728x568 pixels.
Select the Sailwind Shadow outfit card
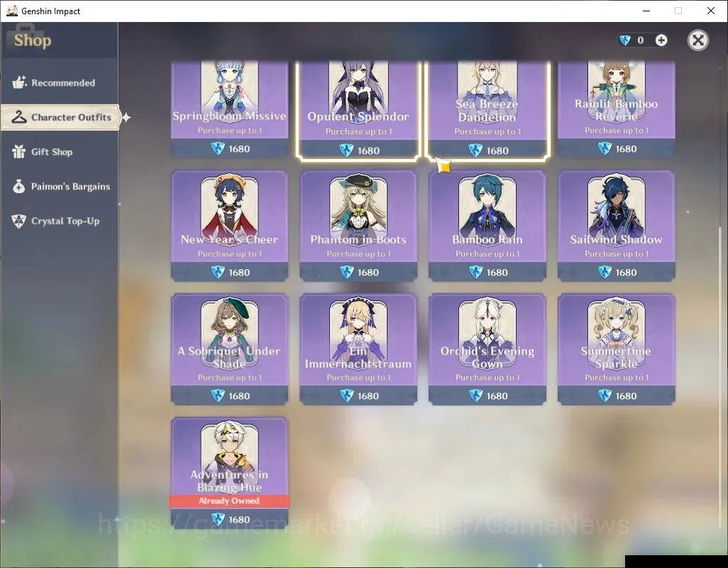pos(616,226)
